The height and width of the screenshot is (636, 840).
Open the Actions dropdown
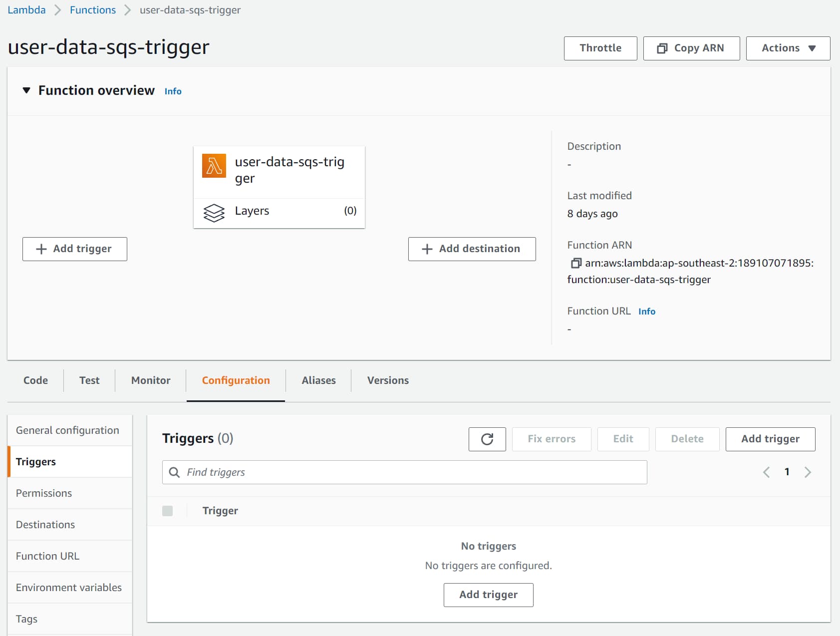click(x=788, y=48)
